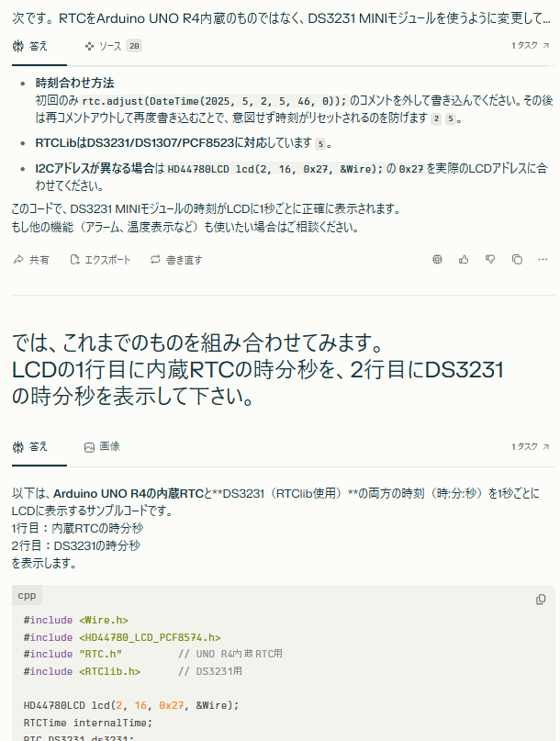Click the cpp language label
560x741 pixels.
27,595
